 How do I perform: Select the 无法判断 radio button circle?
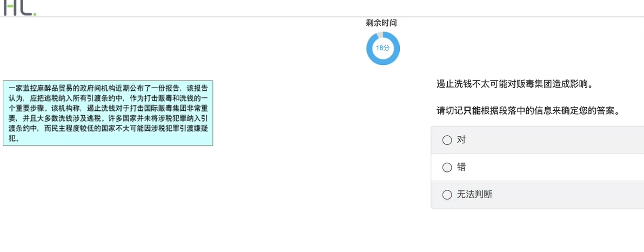click(x=447, y=195)
